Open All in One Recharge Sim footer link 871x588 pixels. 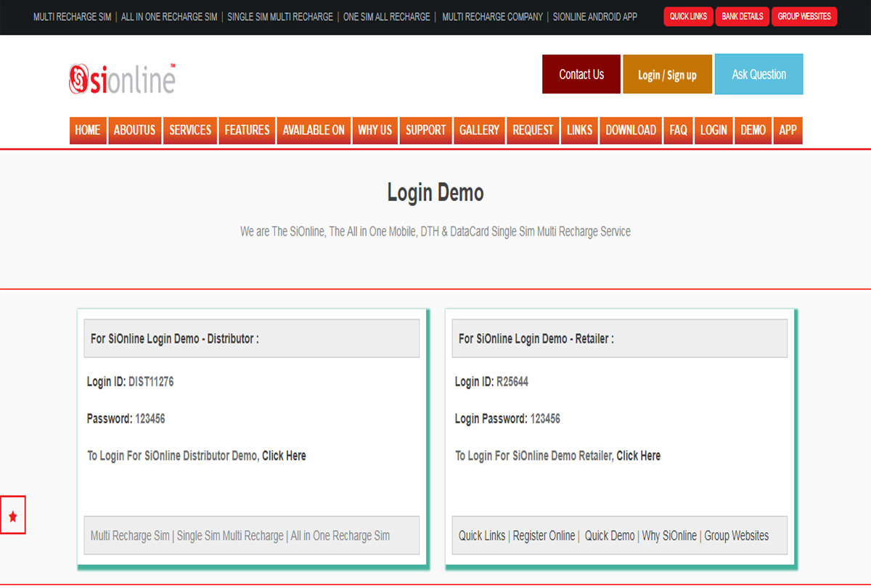pos(340,536)
